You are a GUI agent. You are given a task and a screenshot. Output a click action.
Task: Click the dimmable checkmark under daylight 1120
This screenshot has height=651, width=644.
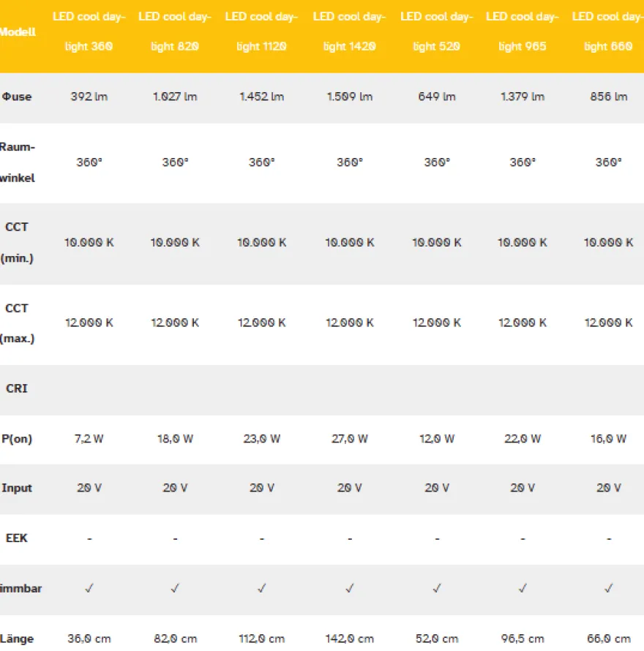coord(261,588)
